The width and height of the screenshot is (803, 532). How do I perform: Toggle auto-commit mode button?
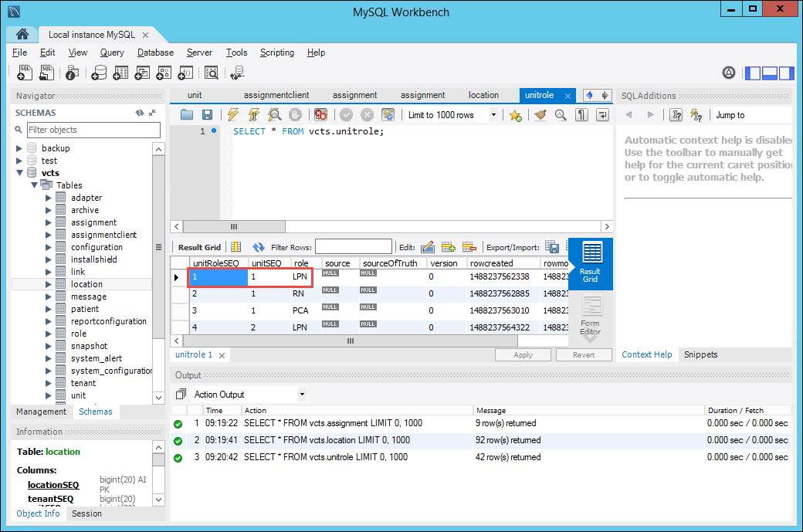point(388,115)
